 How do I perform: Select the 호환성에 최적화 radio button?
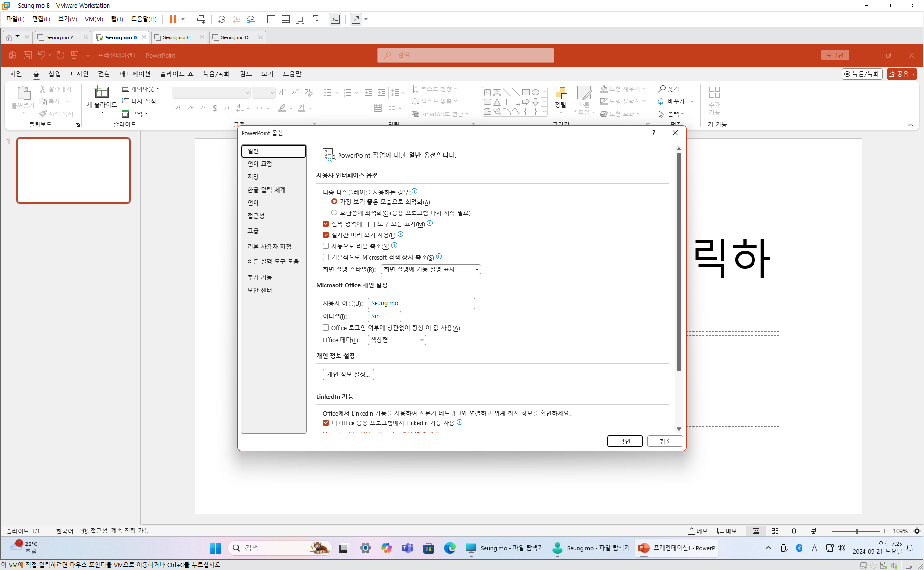(334, 212)
